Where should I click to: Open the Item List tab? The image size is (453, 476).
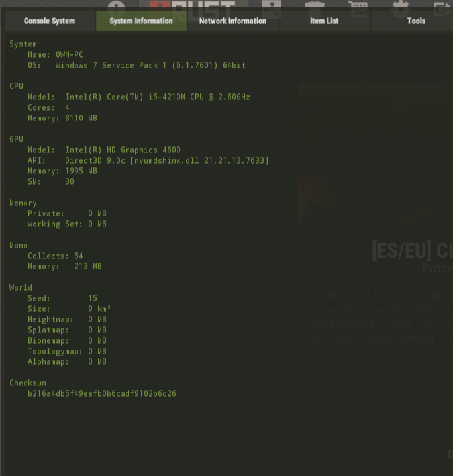[x=325, y=21]
